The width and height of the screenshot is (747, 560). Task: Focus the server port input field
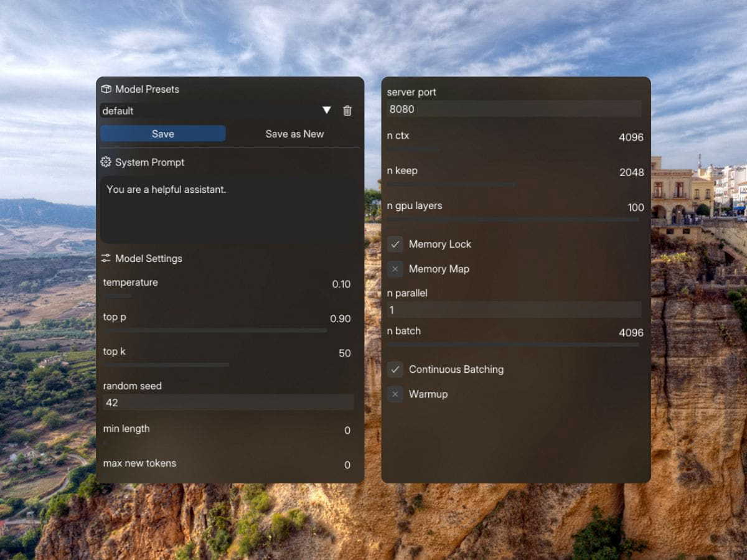coord(514,109)
